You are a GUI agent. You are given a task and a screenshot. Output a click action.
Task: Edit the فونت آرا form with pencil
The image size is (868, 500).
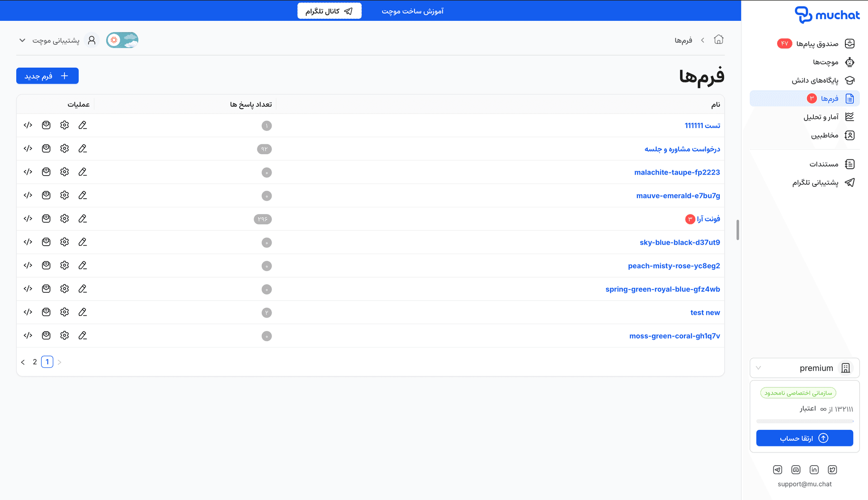(x=82, y=219)
